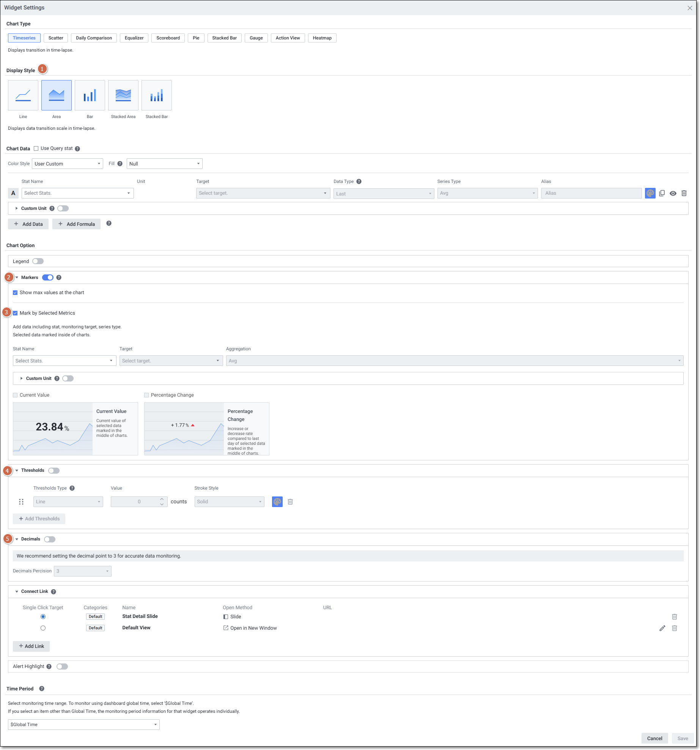Click the Cancel button
This screenshot has width=700, height=750.
[654, 738]
